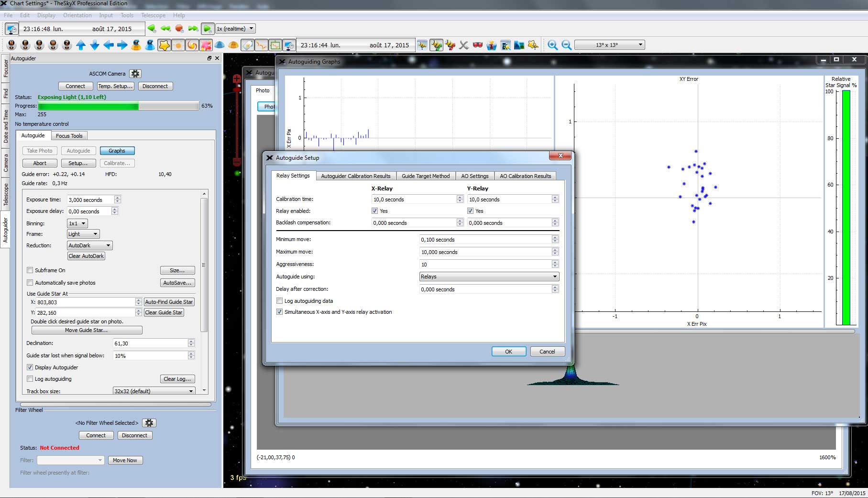Open the Autoguide using Relays dropdown

pos(489,277)
